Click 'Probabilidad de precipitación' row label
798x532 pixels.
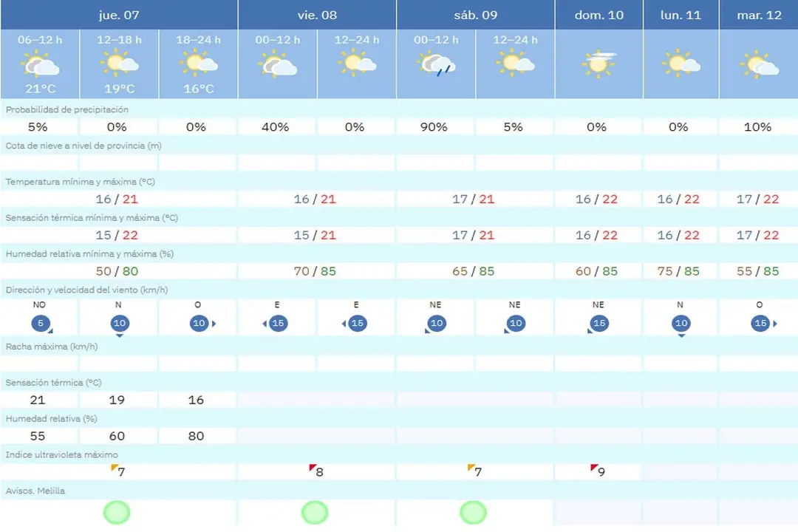click(x=66, y=109)
